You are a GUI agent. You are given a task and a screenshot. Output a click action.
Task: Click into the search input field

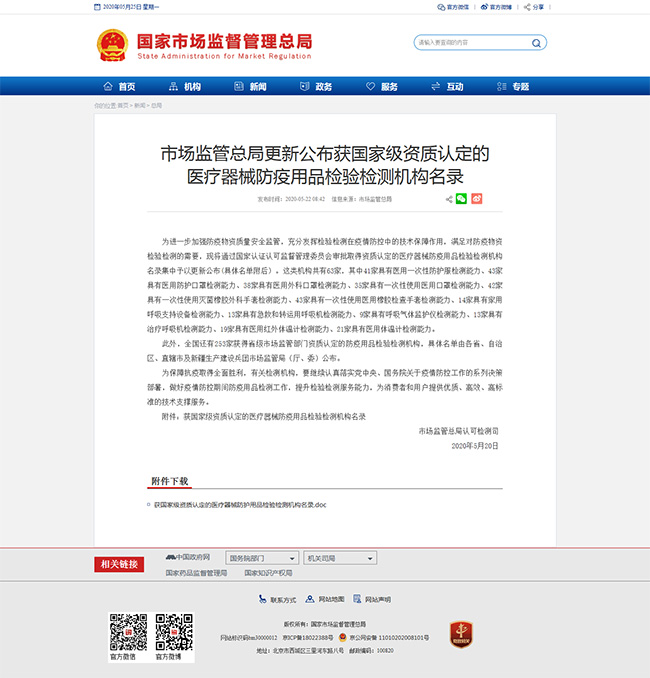[x=465, y=43]
